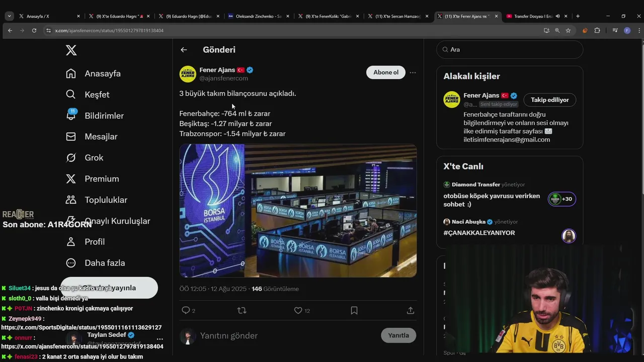Switch to the X'te FenerKolik tab

(x=328, y=16)
